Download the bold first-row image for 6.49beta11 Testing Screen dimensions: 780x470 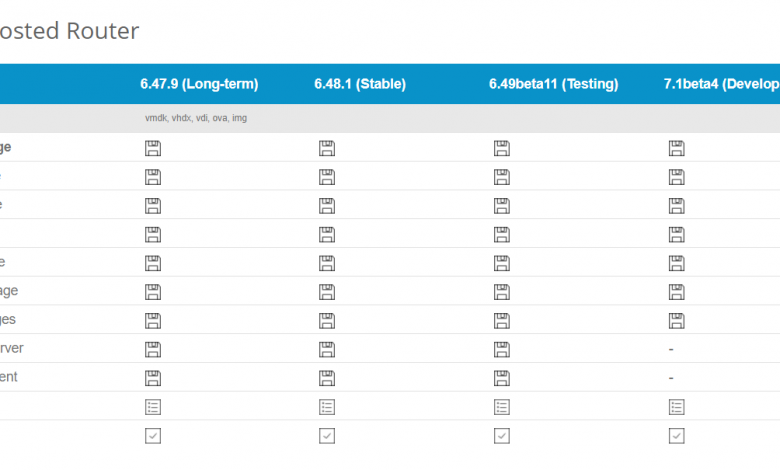[x=502, y=148]
